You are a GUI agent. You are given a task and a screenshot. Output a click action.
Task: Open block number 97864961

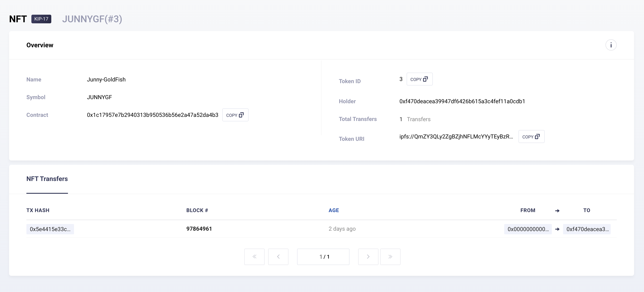tap(199, 229)
